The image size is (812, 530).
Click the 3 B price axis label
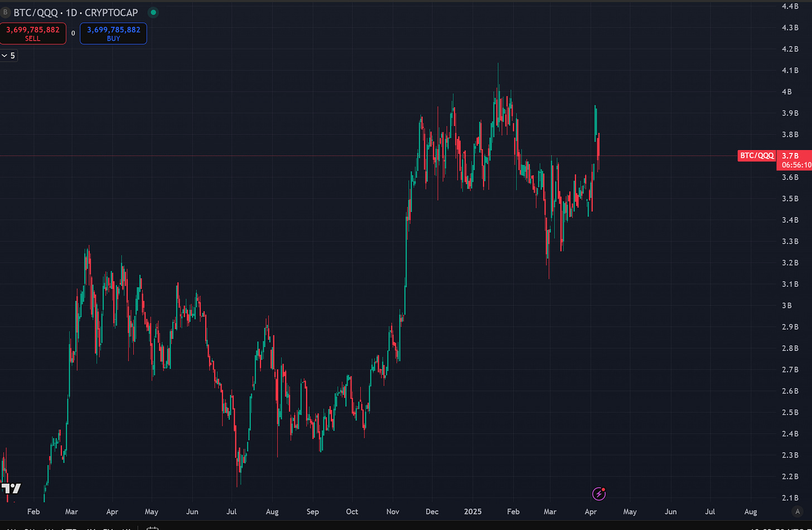[x=787, y=306]
